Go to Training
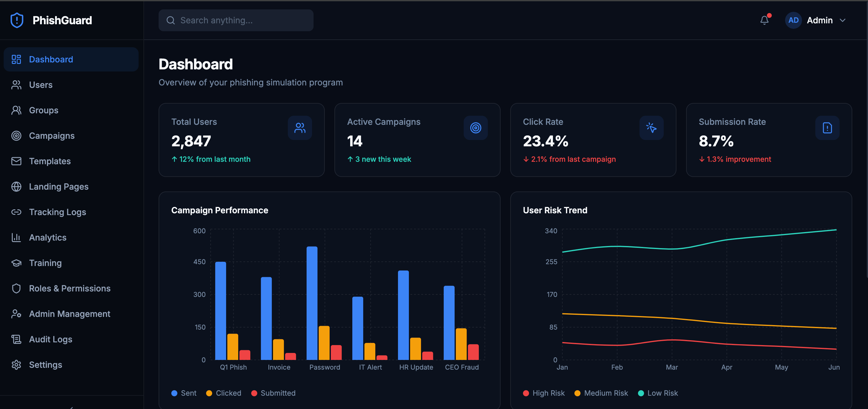The height and width of the screenshot is (409, 868). 71,263
